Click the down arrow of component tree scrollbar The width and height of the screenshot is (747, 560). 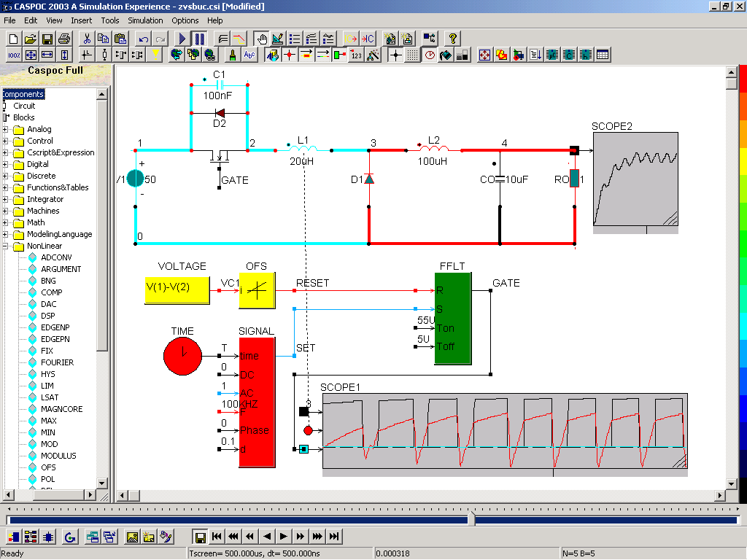(101, 483)
